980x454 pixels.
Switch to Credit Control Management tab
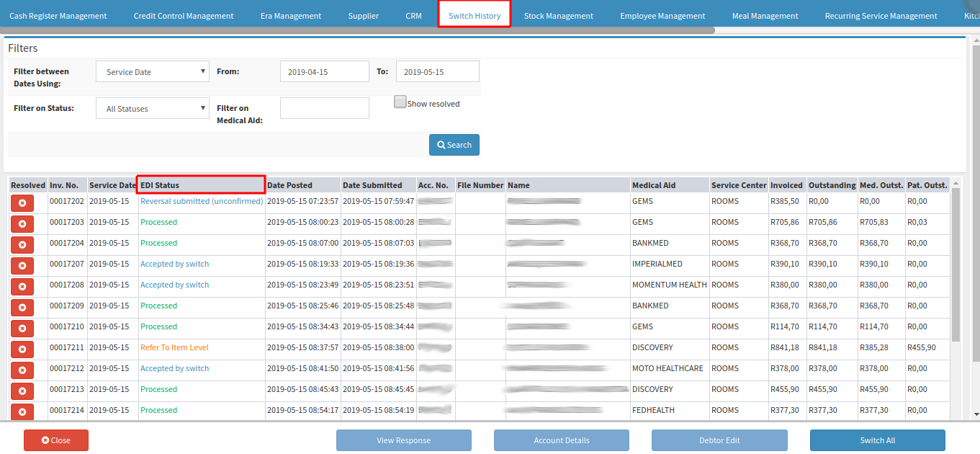pyautogui.click(x=184, y=16)
